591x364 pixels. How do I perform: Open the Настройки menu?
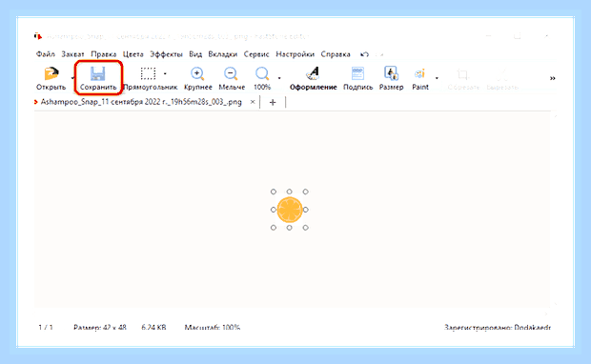pyautogui.click(x=295, y=54)
